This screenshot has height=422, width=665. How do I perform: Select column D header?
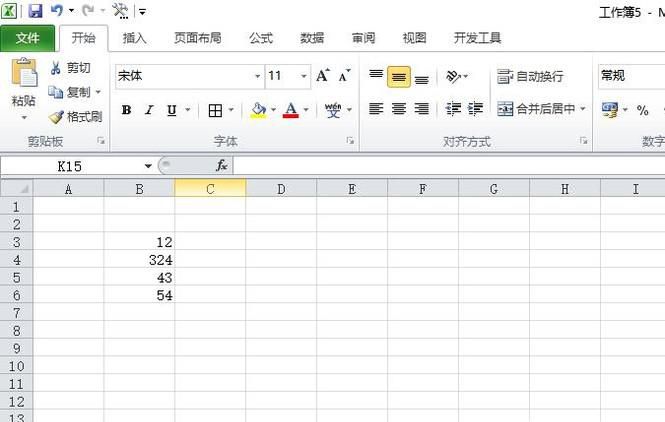[x=281, y=189]
